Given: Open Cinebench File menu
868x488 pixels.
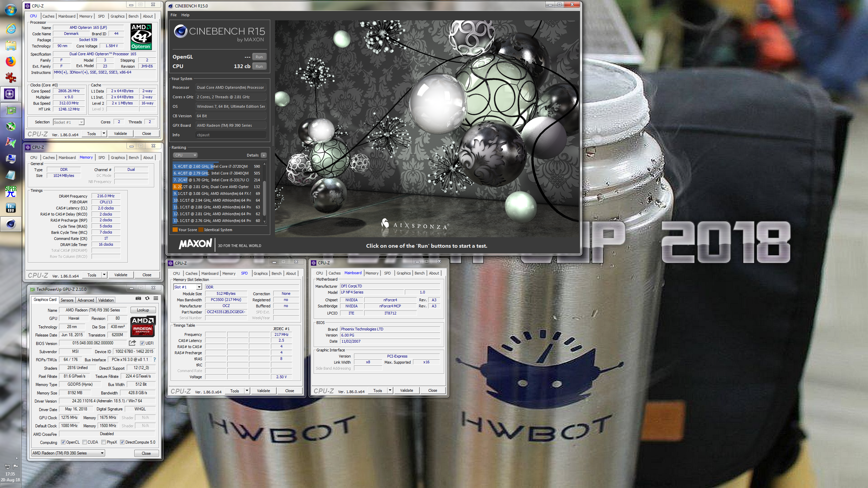Looking at the screenshot, I should click(174, 15).
